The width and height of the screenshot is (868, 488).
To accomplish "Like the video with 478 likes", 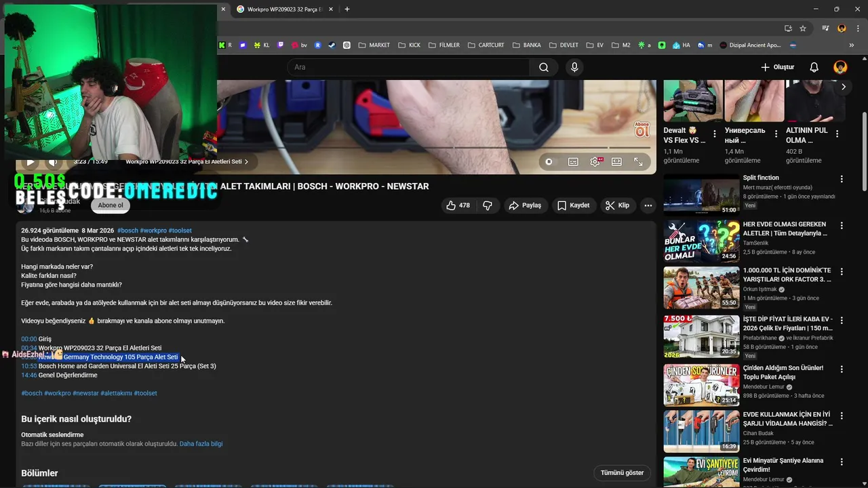I will (458, 205).
